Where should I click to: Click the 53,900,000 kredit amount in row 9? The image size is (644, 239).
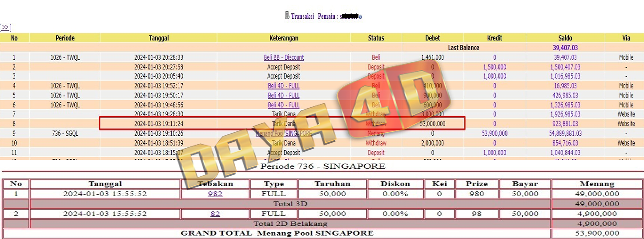[x=494, y=134]
